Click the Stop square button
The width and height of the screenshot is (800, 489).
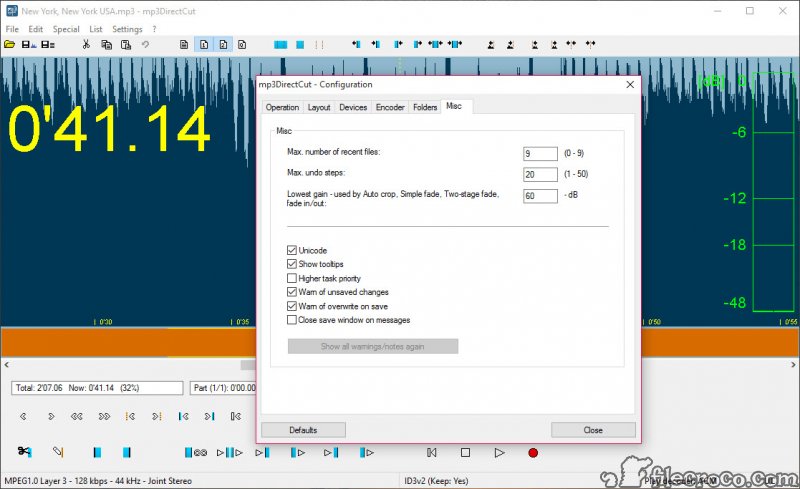465,453
